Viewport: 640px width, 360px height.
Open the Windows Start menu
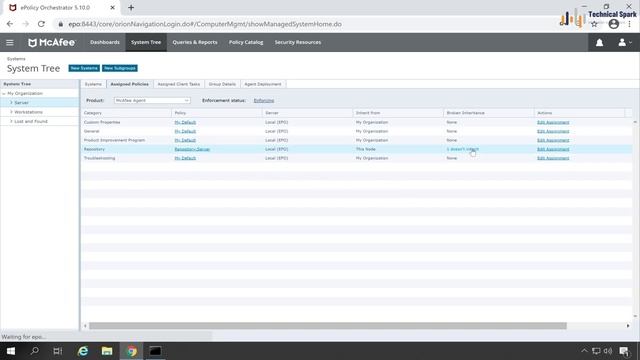pos(11,351)
